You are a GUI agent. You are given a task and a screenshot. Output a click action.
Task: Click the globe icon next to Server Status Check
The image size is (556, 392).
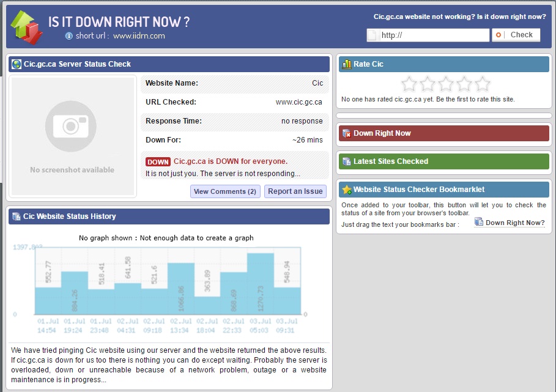tap(17, 64)
